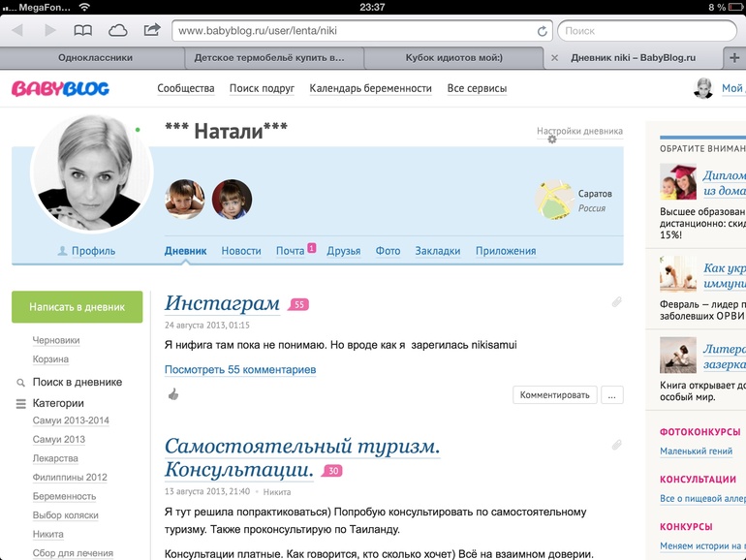Click the BabyBlog logo
The height and width of the screenshot is (560, 746).
[60, 88]
